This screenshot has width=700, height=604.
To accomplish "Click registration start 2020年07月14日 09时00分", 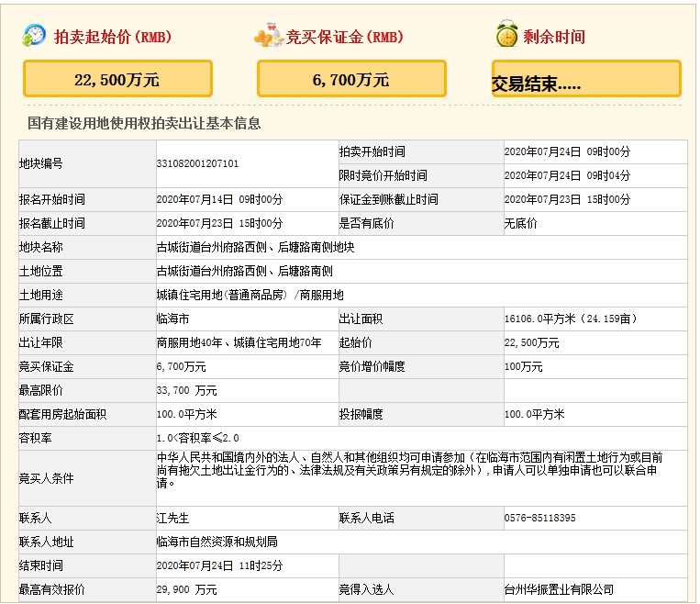I will (x=219, y=199).
